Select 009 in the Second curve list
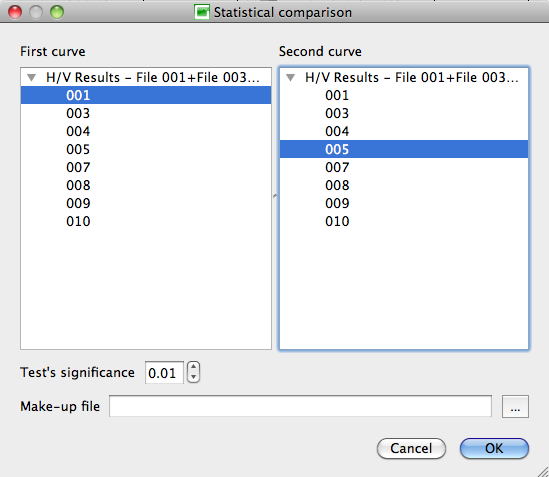The image size is (549, 477). (404, 203)
